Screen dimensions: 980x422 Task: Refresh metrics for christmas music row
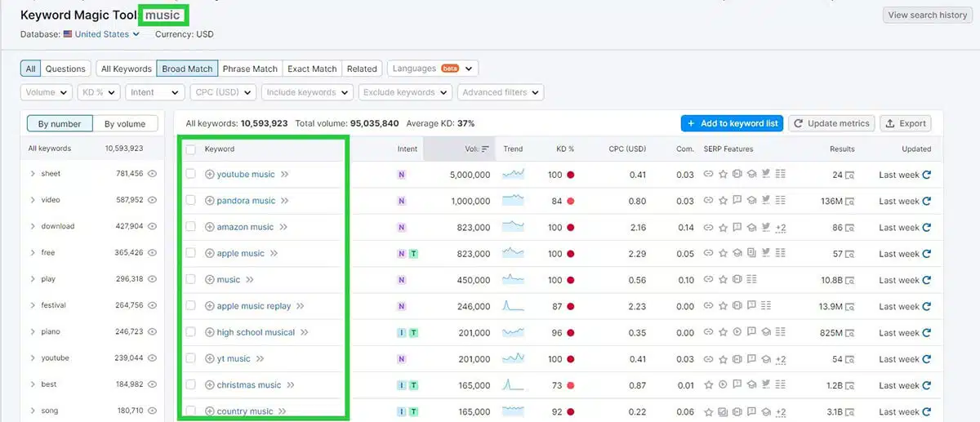pyautogui.click(x=926, y=385)
